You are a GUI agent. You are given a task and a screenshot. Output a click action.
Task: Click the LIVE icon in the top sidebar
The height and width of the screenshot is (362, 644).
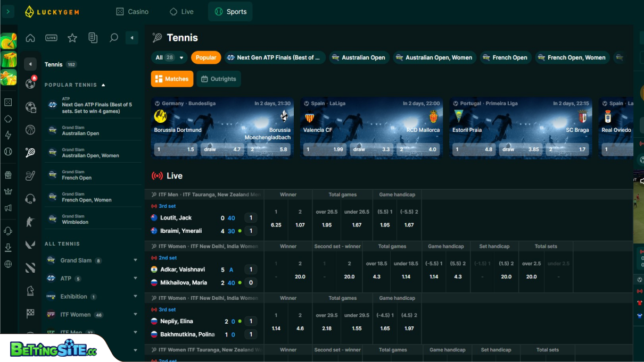51,38
